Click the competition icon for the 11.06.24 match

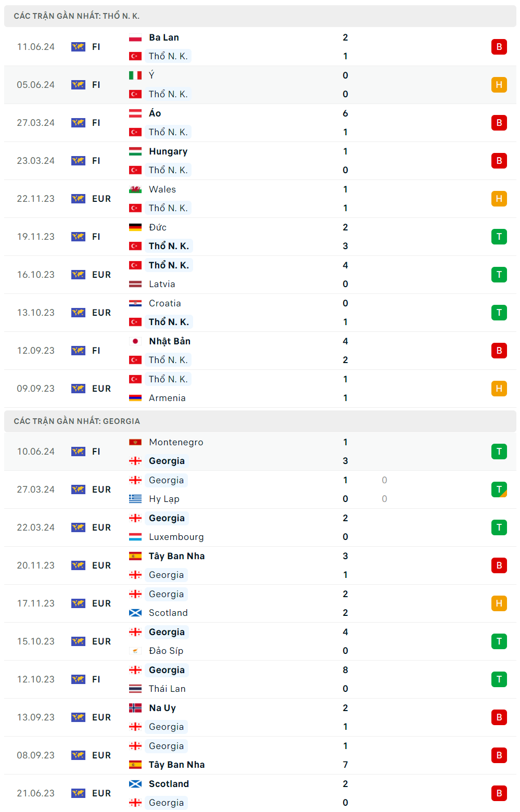[78, 47]
